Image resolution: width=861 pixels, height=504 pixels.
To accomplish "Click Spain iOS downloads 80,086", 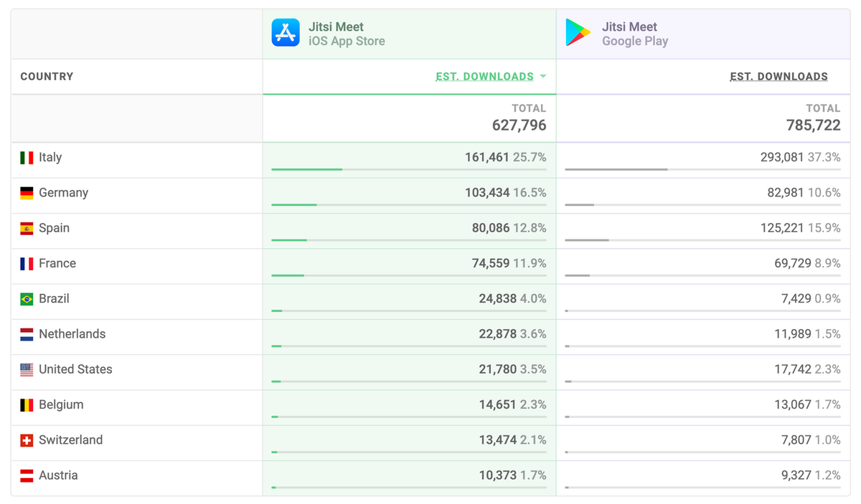I will 491,228.
